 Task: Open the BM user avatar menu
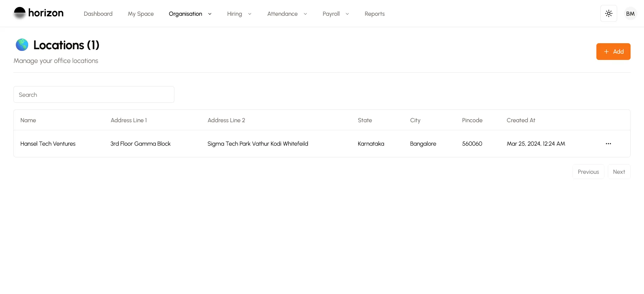point(630,13)
